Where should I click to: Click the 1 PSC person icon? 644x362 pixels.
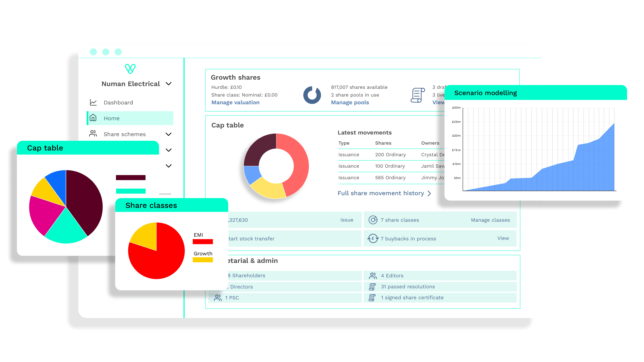point(218,297)
